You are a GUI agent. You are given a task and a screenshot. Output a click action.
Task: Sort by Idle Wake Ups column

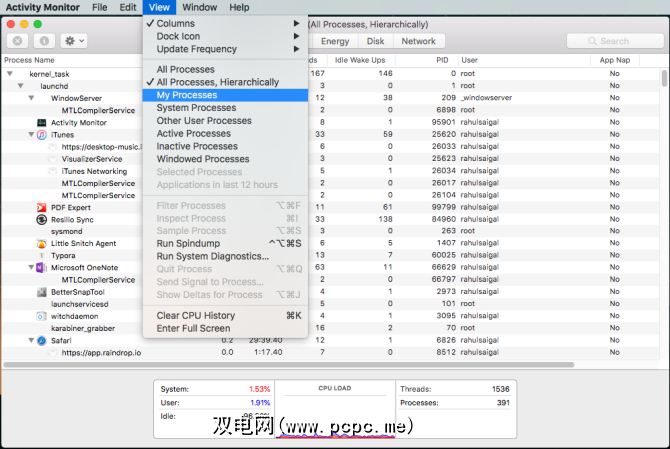361,60
